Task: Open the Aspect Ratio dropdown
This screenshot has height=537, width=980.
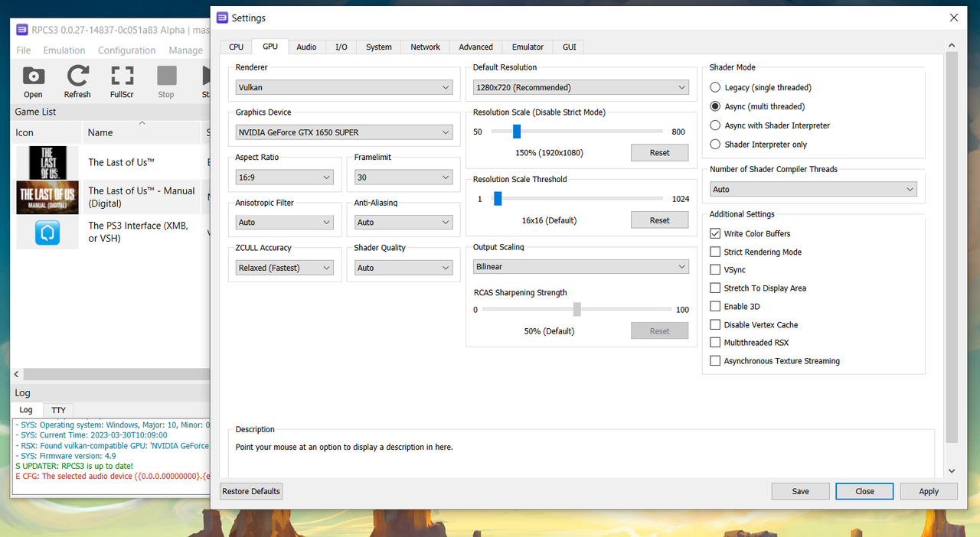Action: 285,177
